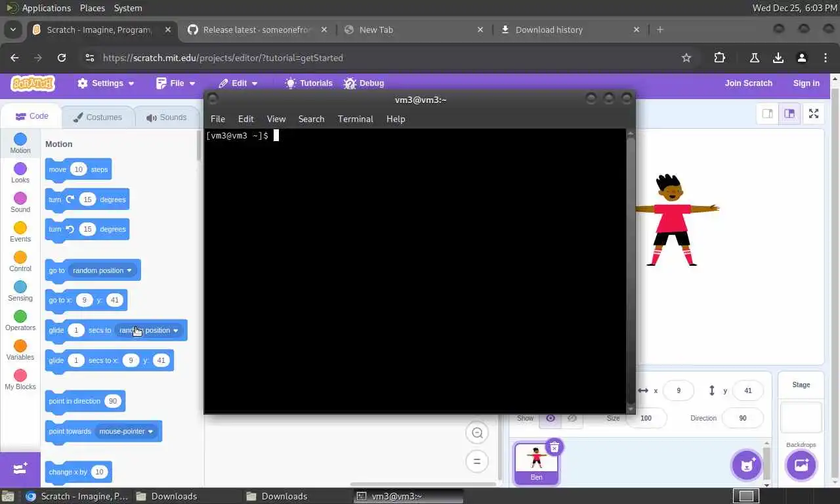The image size is (840, 504).
Task: Delete the Ben sprite with trash icon
Action: click(x=554, y=448)
